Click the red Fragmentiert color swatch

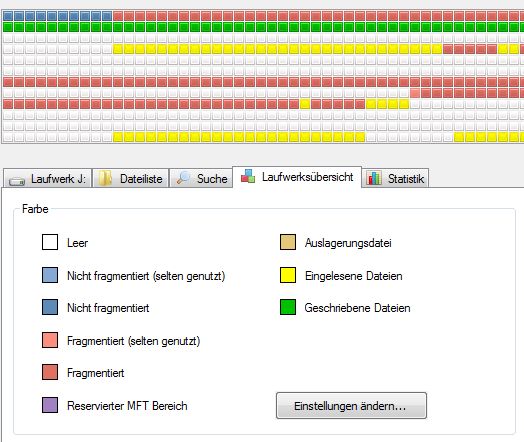coord(50,372)
